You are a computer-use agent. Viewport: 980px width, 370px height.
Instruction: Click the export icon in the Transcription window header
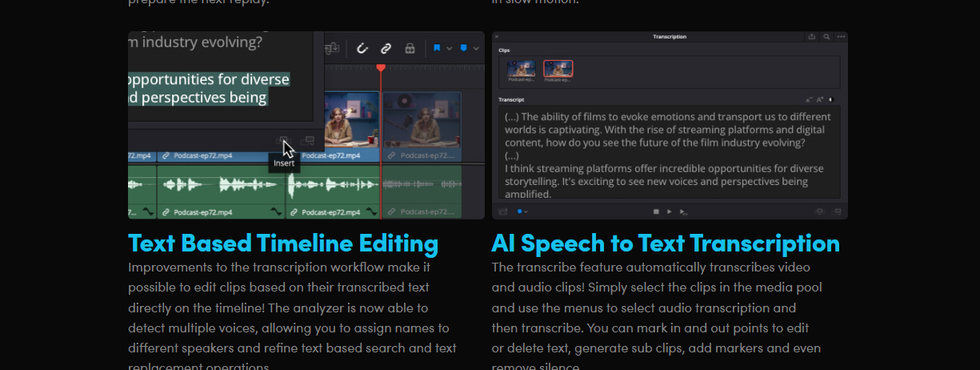pos(812,37)
